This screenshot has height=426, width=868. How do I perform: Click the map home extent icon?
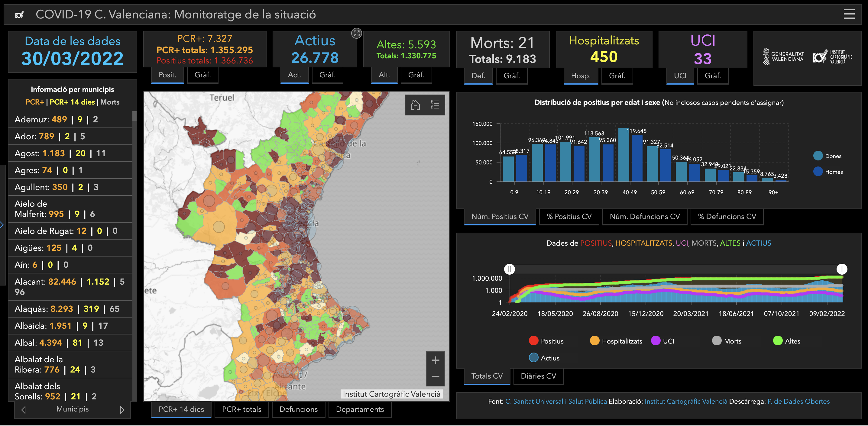(x=415, y=105)
